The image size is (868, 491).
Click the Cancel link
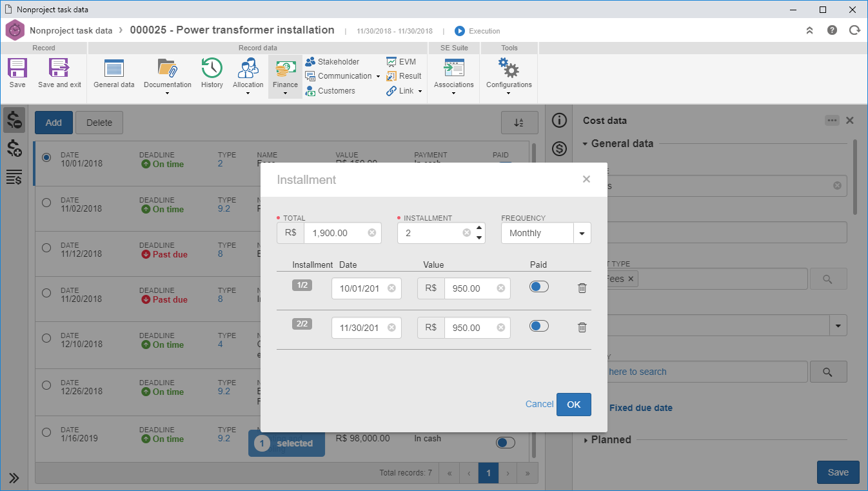539,405
